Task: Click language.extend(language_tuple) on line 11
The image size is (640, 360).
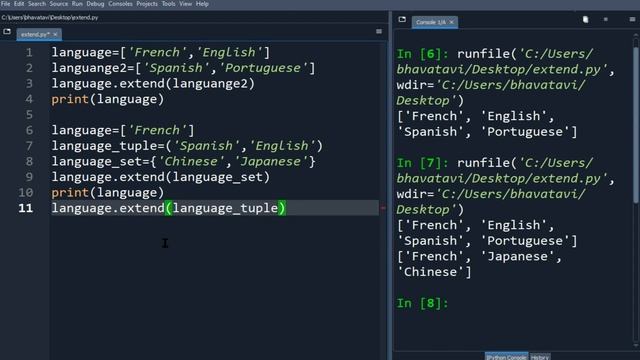Action: tap(168, 208)
